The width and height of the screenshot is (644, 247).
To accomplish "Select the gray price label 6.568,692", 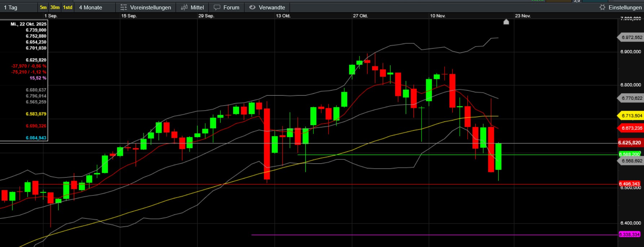I will pos(631,161).
